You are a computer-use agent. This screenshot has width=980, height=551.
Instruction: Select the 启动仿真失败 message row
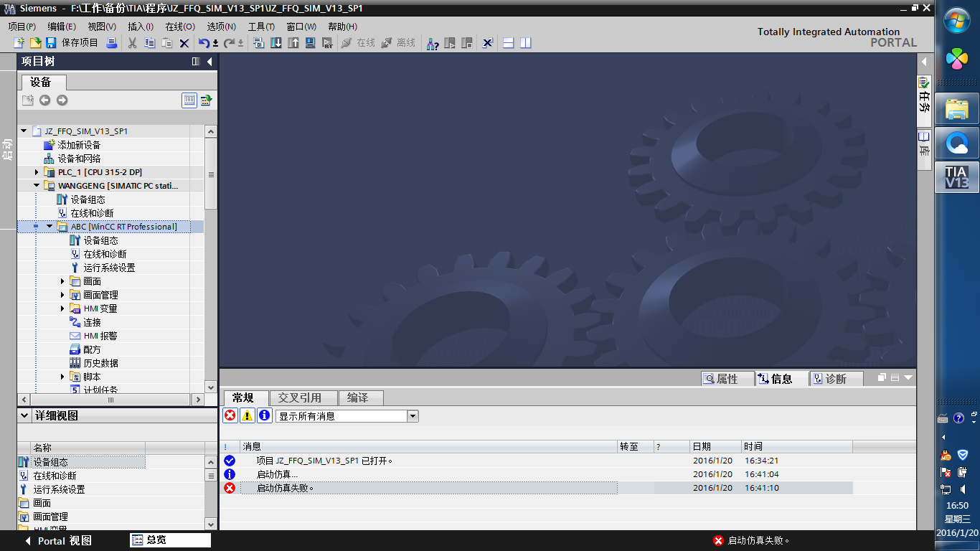pos(537,488)
